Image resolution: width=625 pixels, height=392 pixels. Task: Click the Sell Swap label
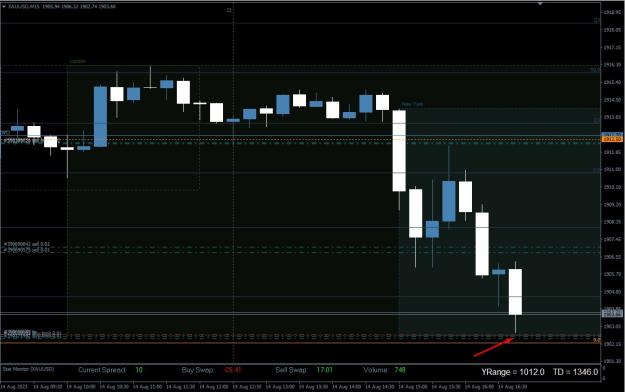point(291,370)
